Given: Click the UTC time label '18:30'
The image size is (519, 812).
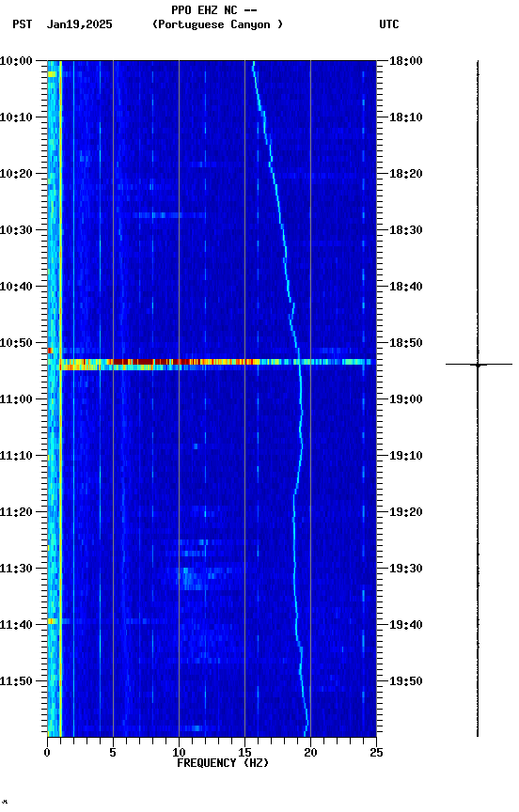Looking at the screenshot, I should point(406,230).
